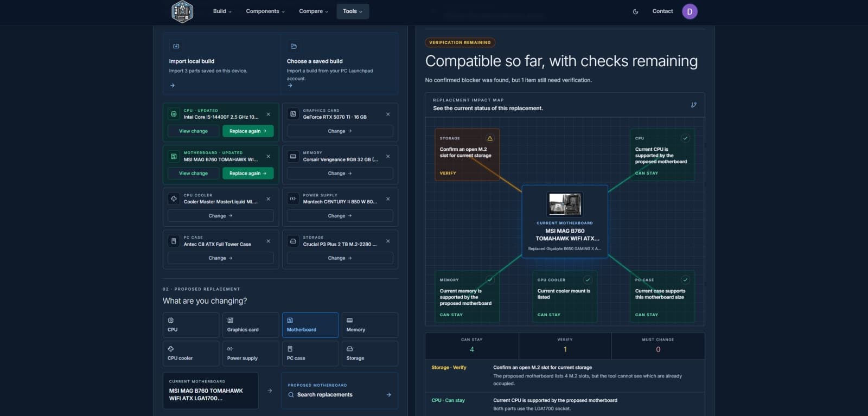Screen dimensions: 868x416
Task: Open the Search replacements field
Action: 340,391
